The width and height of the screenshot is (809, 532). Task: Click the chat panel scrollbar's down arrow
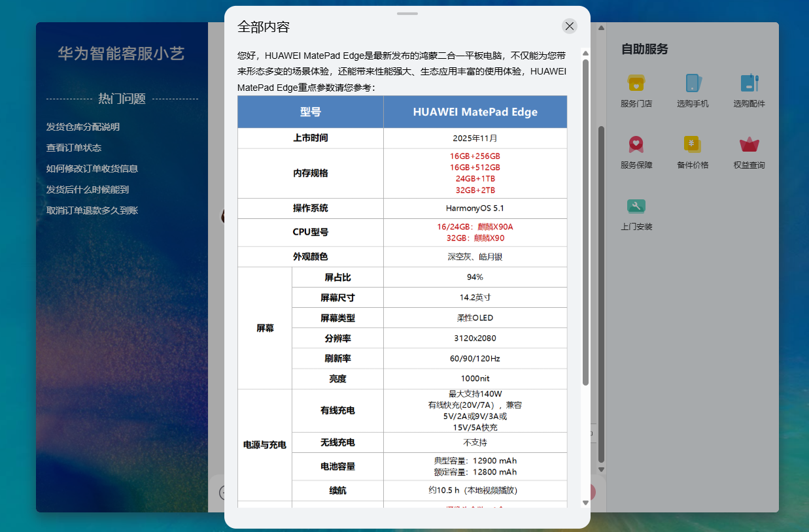click(601, 469)
